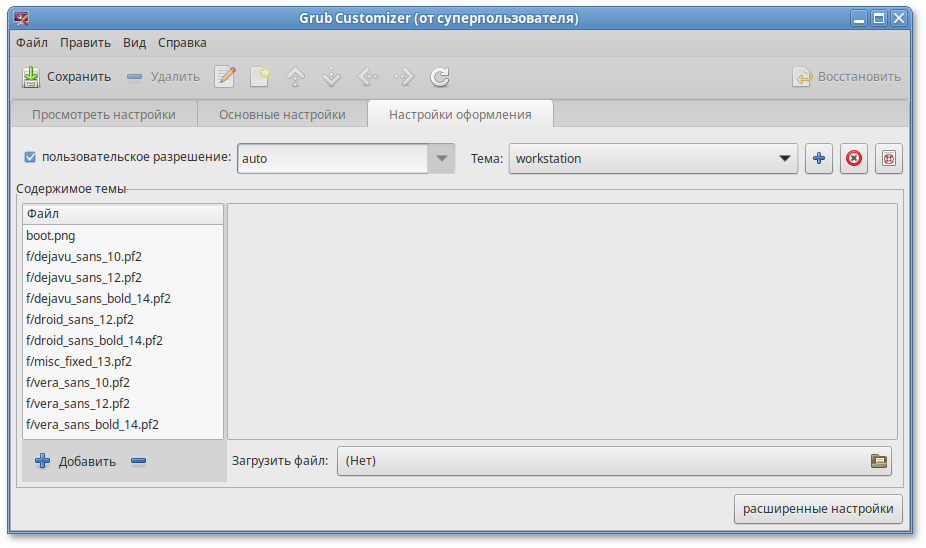Remove theme with the red X icon
This screenshot has width=926, height=548.
click(853, 158)
